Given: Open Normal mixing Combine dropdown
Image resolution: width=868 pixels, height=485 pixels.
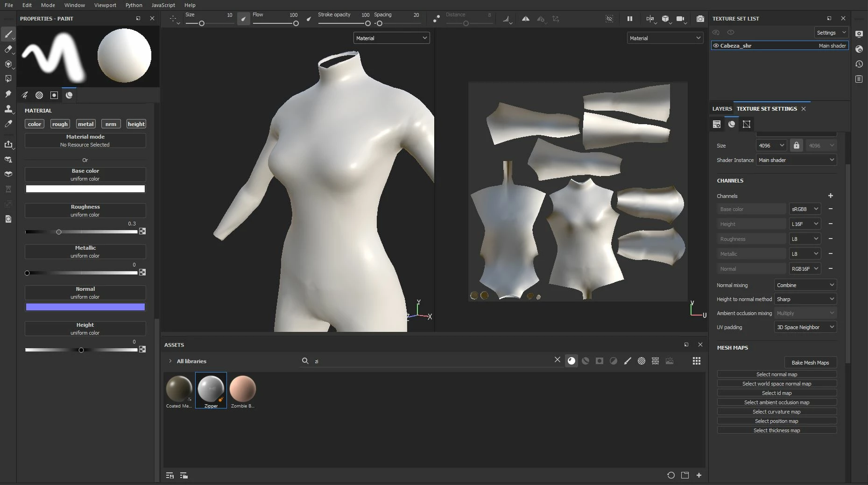Looking at the screenshot, I should 805,285.
